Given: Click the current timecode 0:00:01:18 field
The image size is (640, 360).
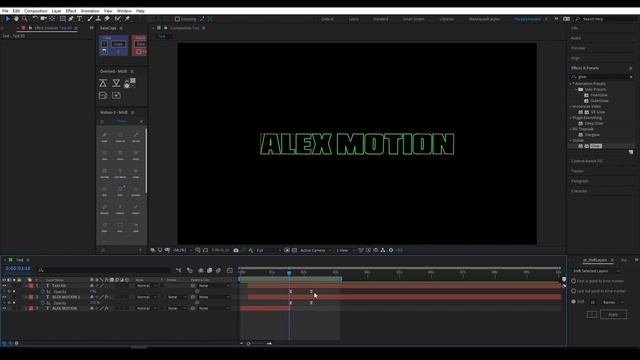Looking at the screenshot, I should [18, 269].
